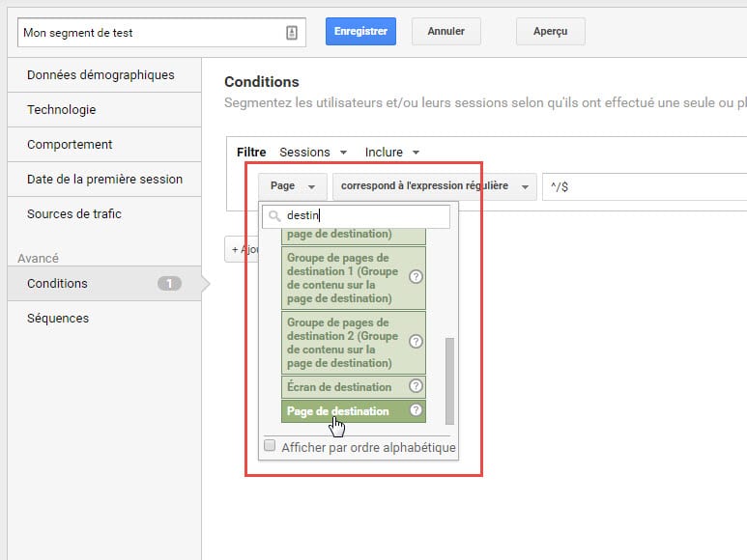Image resolution: width=747 pixels, height=560 pixels.
Task: Click help icon for Groupe de pages de destination 1
Action: [416, 276]
